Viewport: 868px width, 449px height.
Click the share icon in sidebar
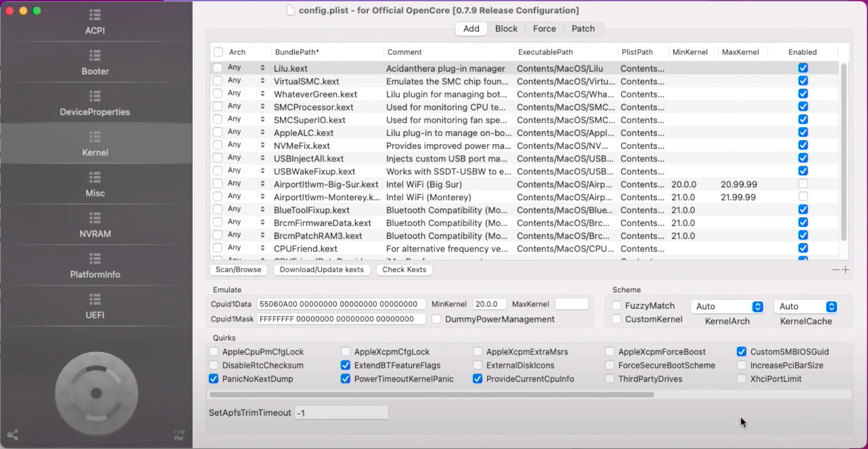13,435
